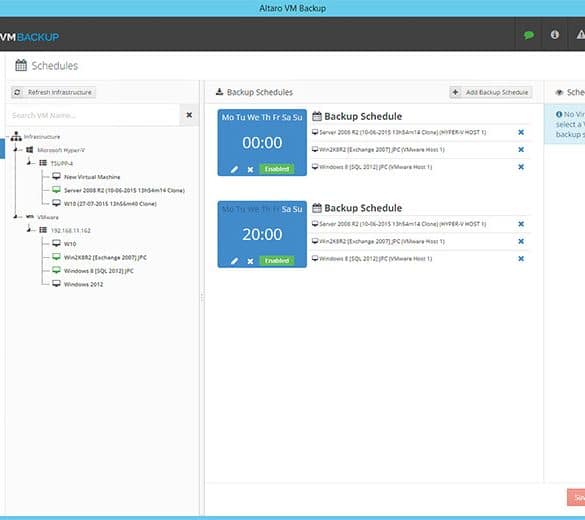Remove Server 2008 R2 from 00:00 schedule
The image size is (585, 520).
coord(521,132)
